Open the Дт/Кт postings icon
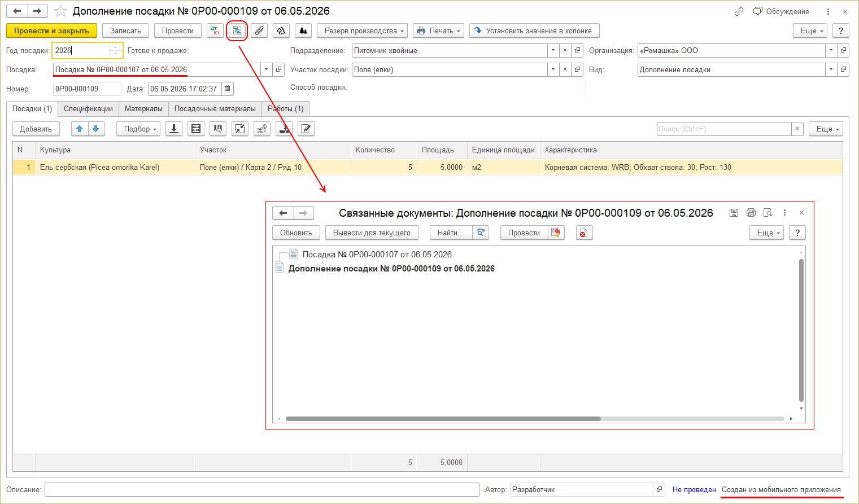 215,30
